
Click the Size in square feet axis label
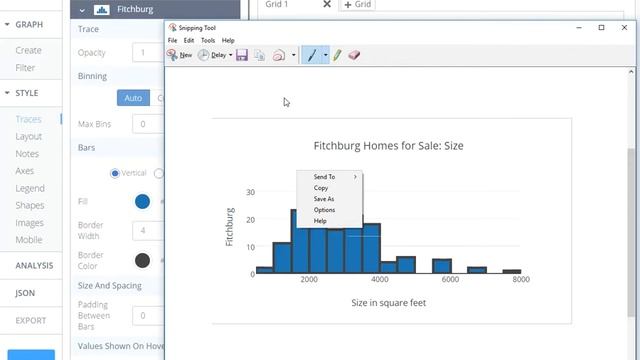[389, 303]
